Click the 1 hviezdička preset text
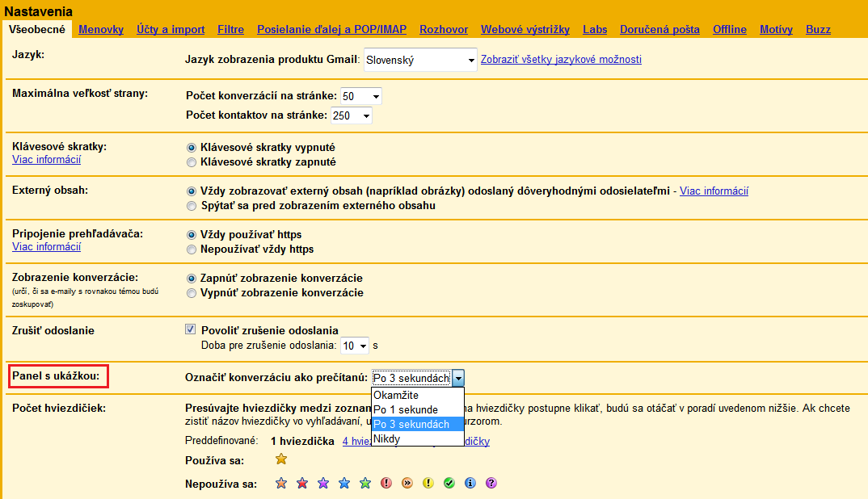The height and width of the screenshot is (499, 868). click(x=303, y=441)
